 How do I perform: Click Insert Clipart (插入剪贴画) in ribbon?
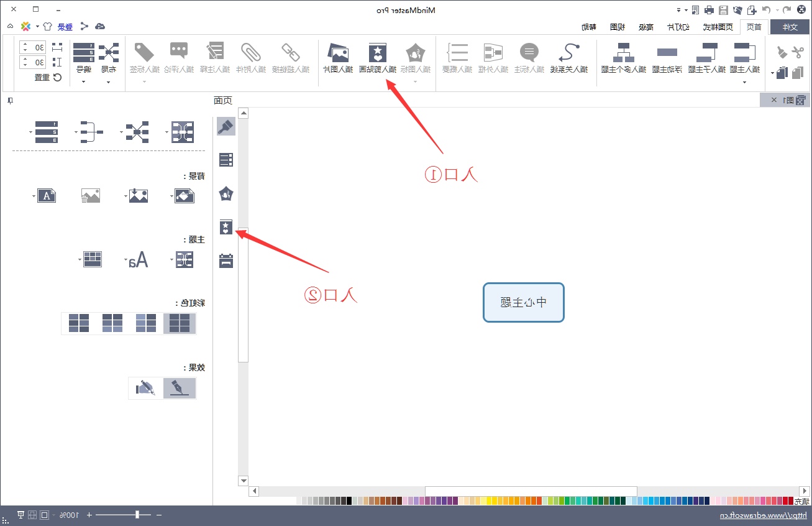pyautogui.click(x=378, y=53)
